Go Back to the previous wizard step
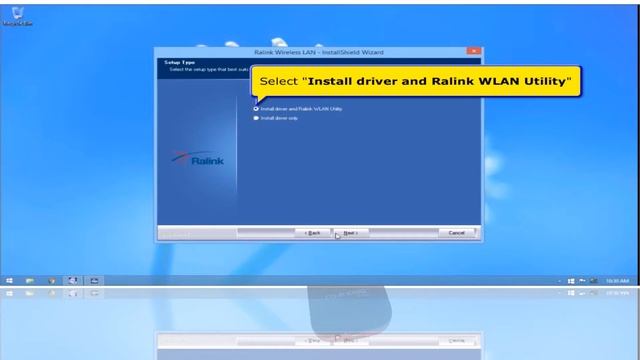 point(312,233)
